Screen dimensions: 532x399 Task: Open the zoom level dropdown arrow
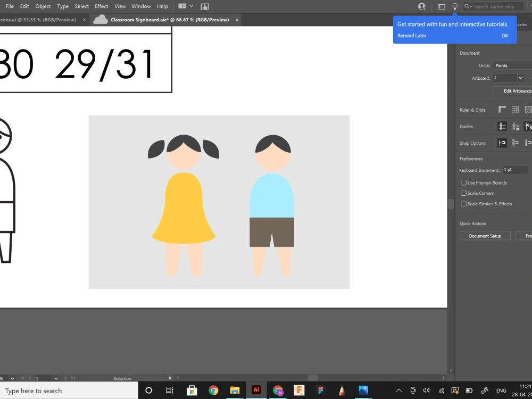pos(13,378)
